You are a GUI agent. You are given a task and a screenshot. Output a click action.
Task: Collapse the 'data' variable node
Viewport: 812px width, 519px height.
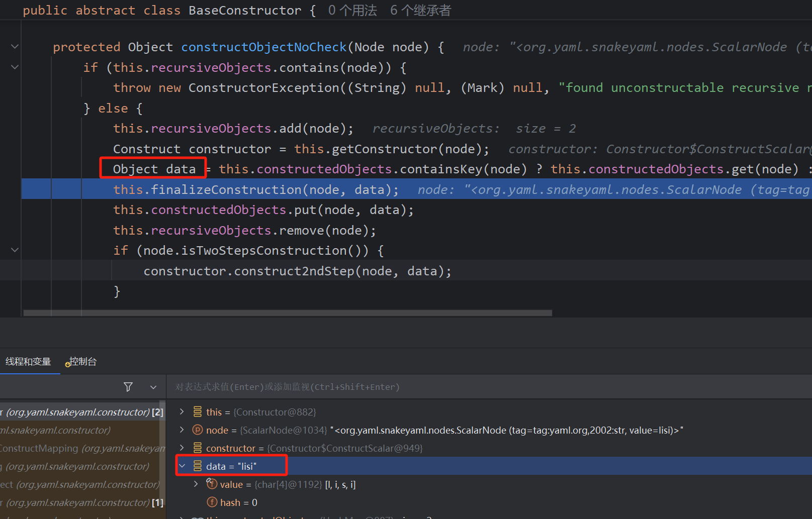[182, 466]
